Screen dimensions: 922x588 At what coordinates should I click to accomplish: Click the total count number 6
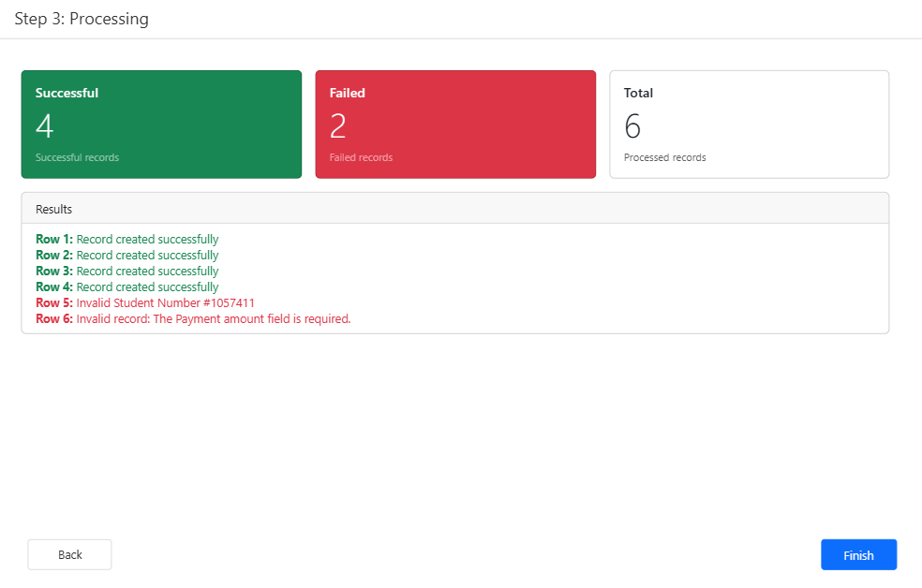coord(632,126)
